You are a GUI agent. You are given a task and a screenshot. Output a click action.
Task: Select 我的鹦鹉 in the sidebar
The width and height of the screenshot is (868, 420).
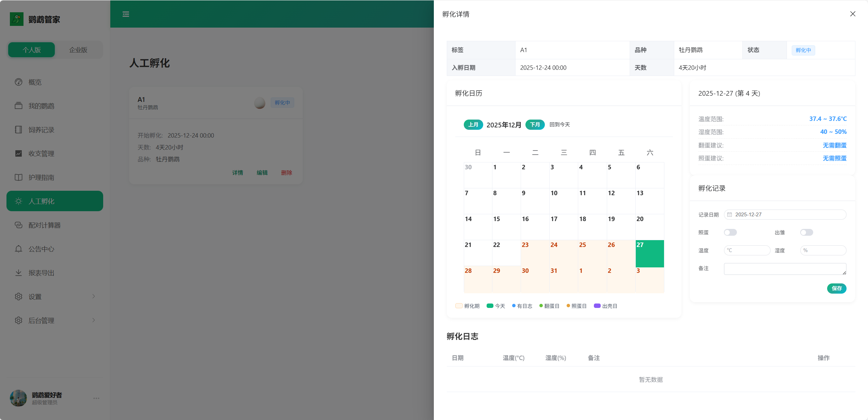coord(41,106)
